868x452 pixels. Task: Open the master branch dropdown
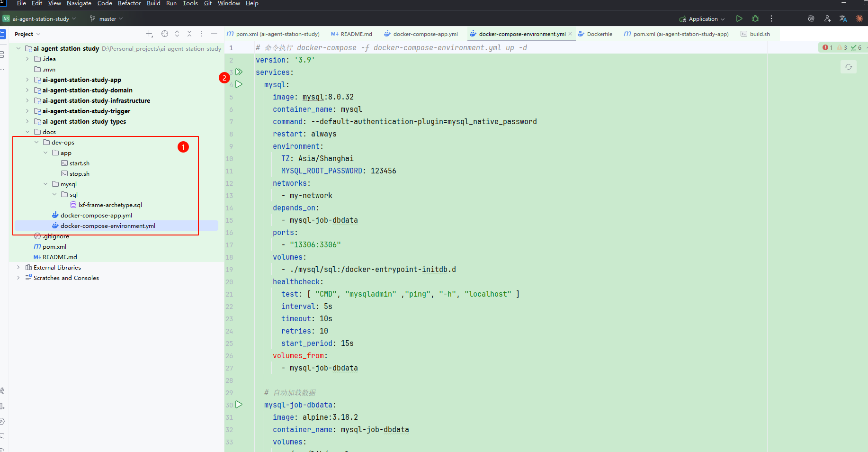(x=107, y=19)
